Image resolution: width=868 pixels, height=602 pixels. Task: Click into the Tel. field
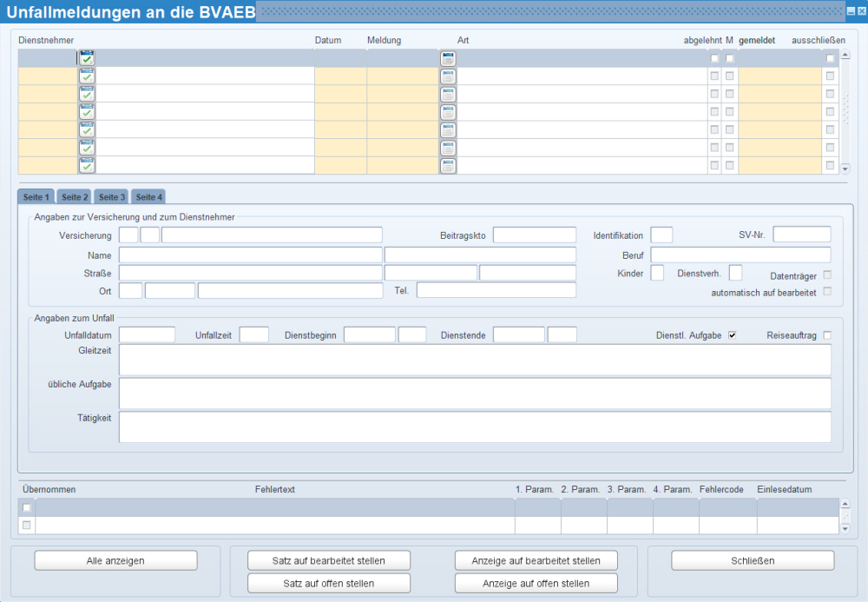pyautogui.click(x=496, y=290)
